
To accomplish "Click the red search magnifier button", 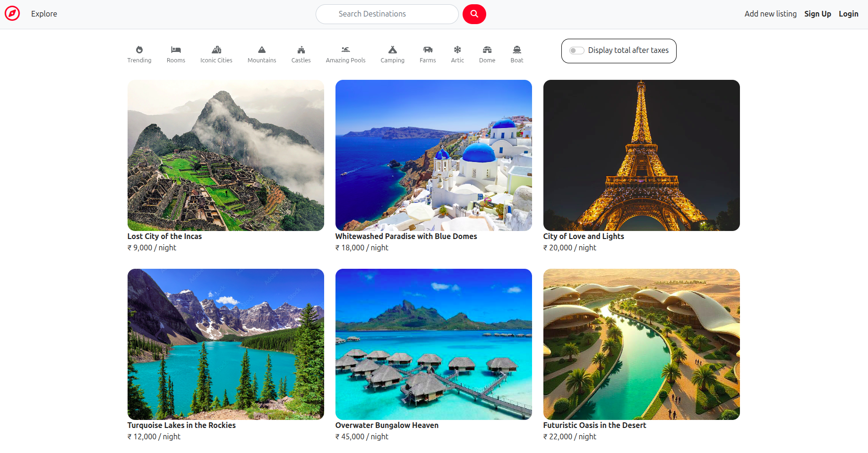I will pos(474,14).
